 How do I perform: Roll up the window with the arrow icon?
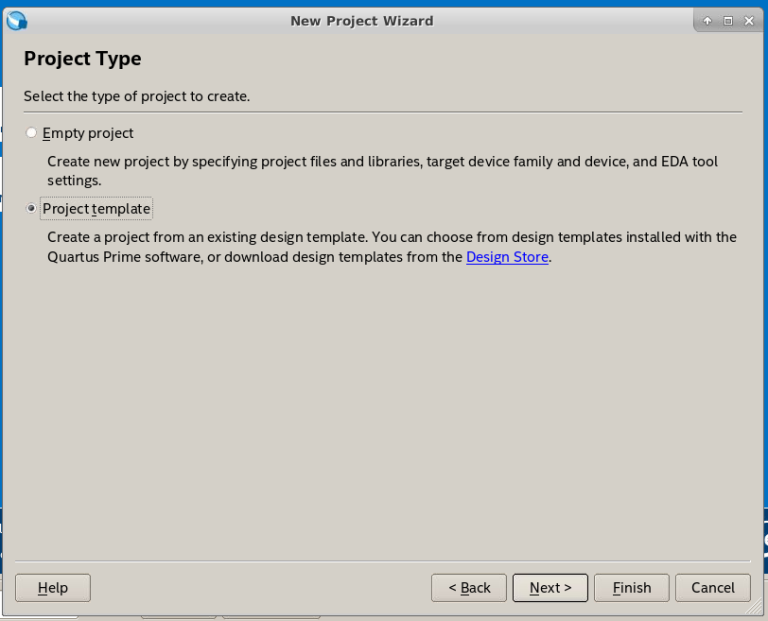pyautogui.click(x=708, y=21)
